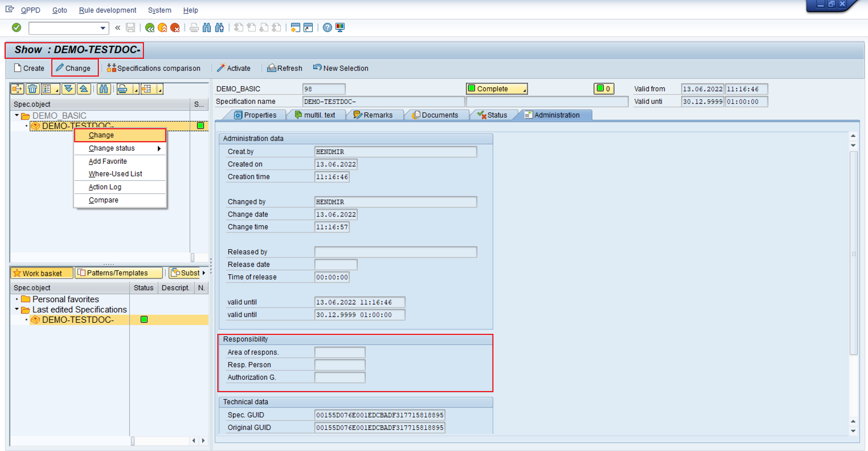The width and height of the screenshot is (868, 451).
Task: Select Where-Used List from context menu
Action: [115, 174]
